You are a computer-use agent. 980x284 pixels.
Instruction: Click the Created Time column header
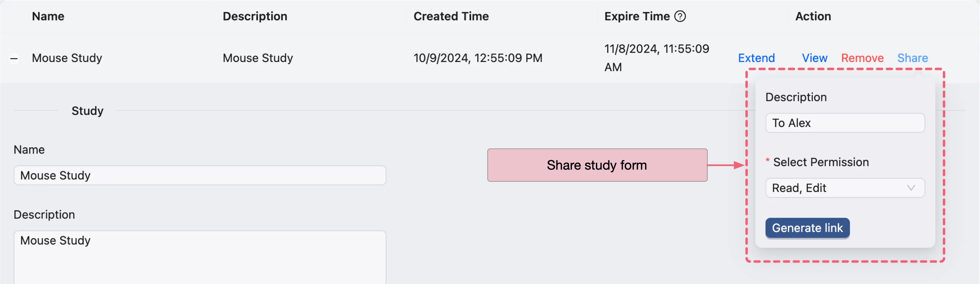(x=451, y=16)
